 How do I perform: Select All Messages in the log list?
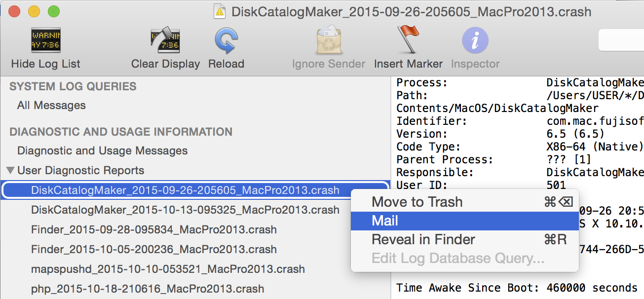(51, 105)
